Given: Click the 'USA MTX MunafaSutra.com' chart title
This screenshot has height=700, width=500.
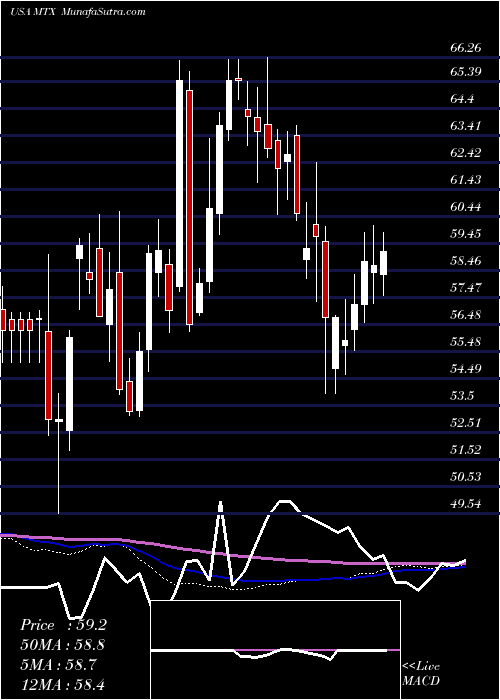Looking at the screenshot, I should pos(78,12).
